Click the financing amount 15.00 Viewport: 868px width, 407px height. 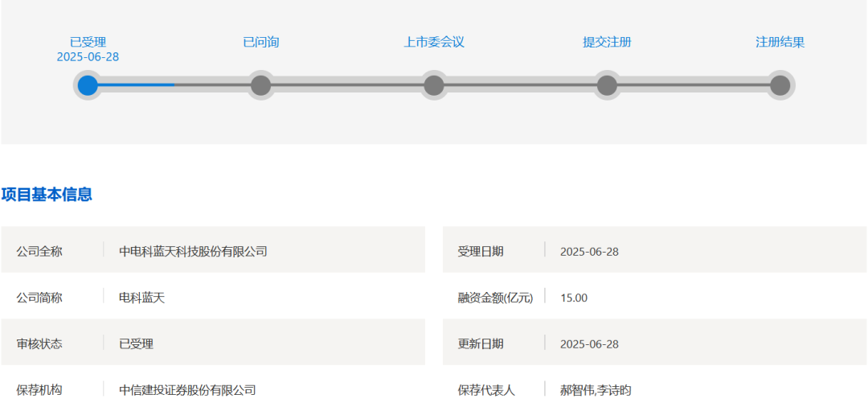574,298
